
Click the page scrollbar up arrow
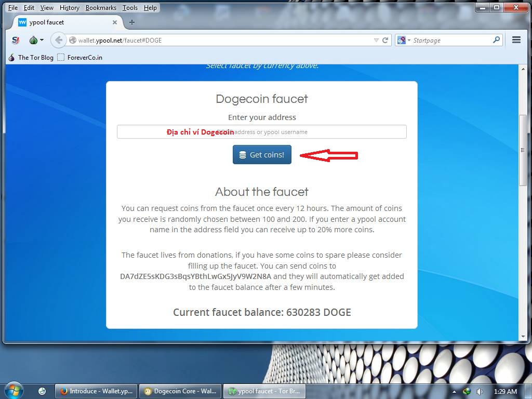pos(523,69)
